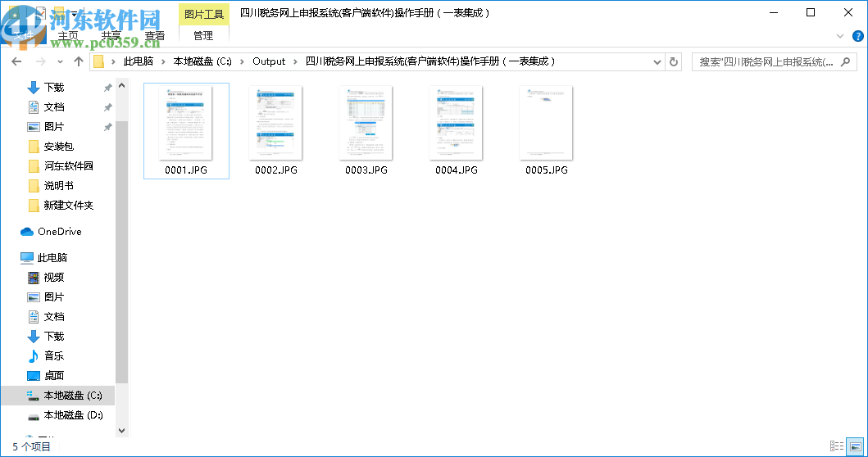This screenshot has height=457, width=868.
Task: Click the address bar folder icon
Action: [x=99, y=61]
